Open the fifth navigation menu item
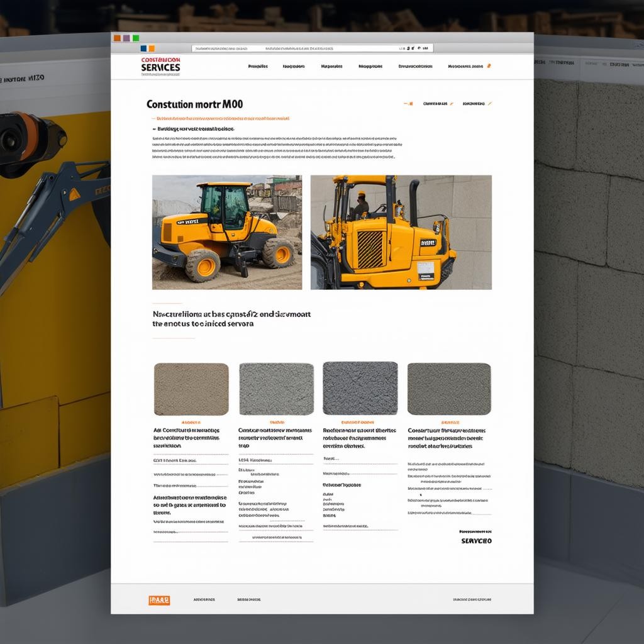 tap(416, 66)
